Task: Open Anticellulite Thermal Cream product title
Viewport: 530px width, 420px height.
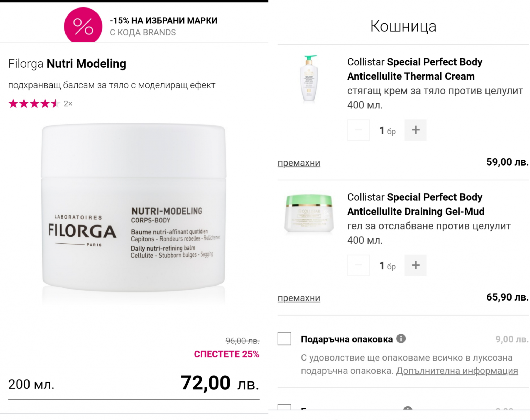Action: (x=415, y=69)
